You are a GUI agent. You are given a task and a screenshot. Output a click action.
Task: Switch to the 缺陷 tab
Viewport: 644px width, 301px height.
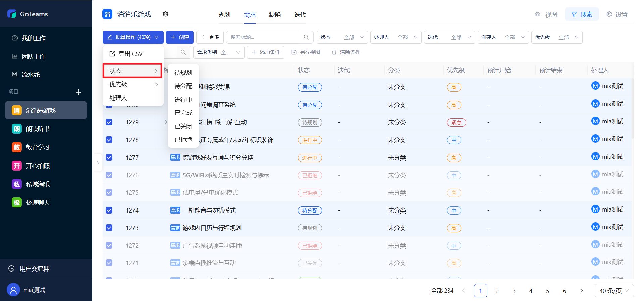pyautogui.click(x=275, y=15)
